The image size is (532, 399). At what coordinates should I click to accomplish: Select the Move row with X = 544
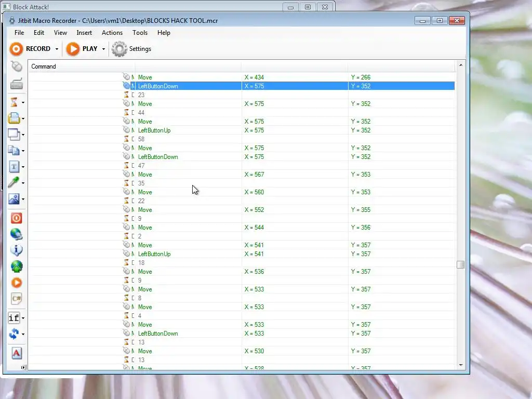pos(241,228)
